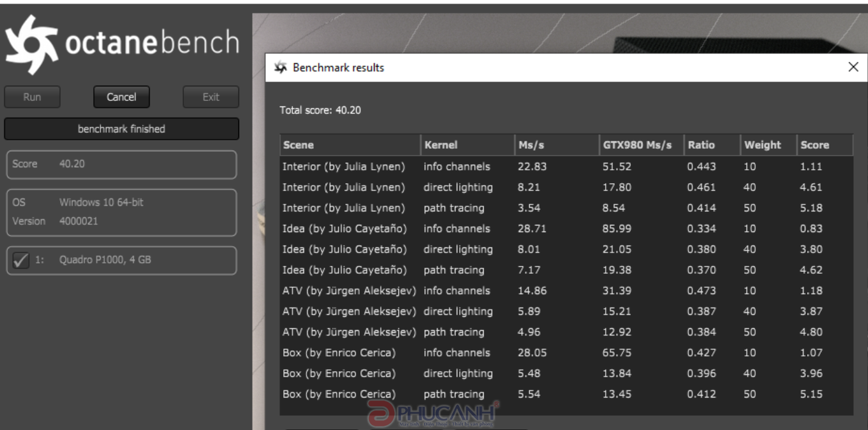Click the Ms/s value '14.86'
Image resolution: width=868 pixels, height=430 pixels.
click(x=532, y=291)
